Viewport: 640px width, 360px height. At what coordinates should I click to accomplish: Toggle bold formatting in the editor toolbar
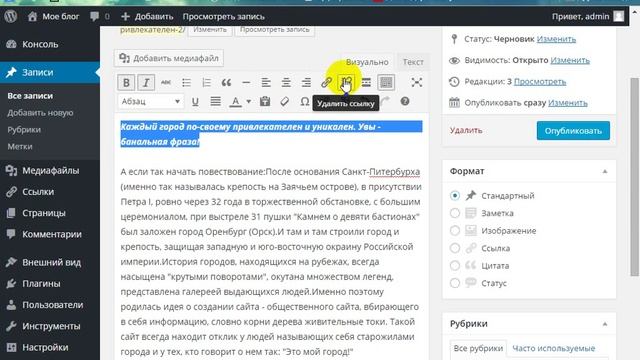(126, 82)
